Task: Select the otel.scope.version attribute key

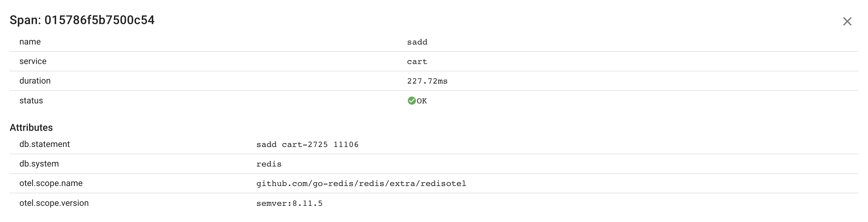Action: pyautogui.click(x=54, y=203)
